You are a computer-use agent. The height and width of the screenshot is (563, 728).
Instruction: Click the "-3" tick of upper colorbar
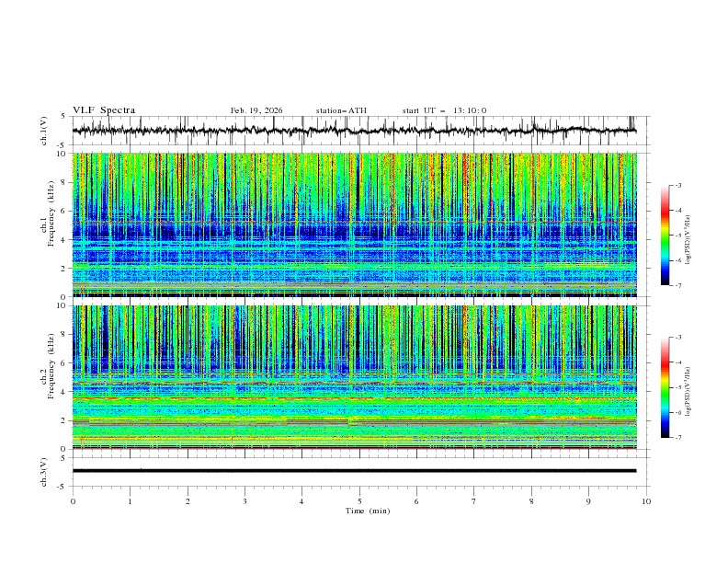click(678, 185)
